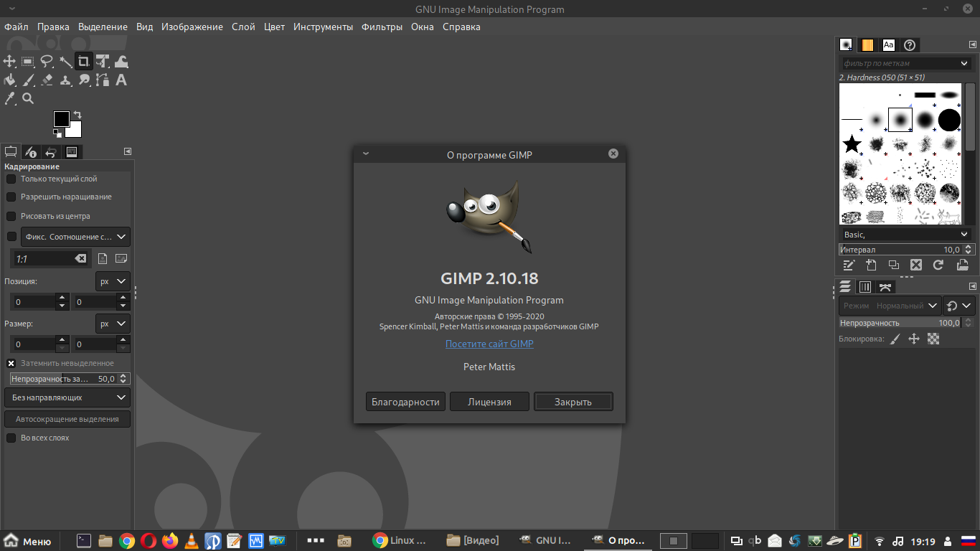Click the 'Лицензия' button
This screenshot has height=551, width=980.
click(x=489, y=402)
